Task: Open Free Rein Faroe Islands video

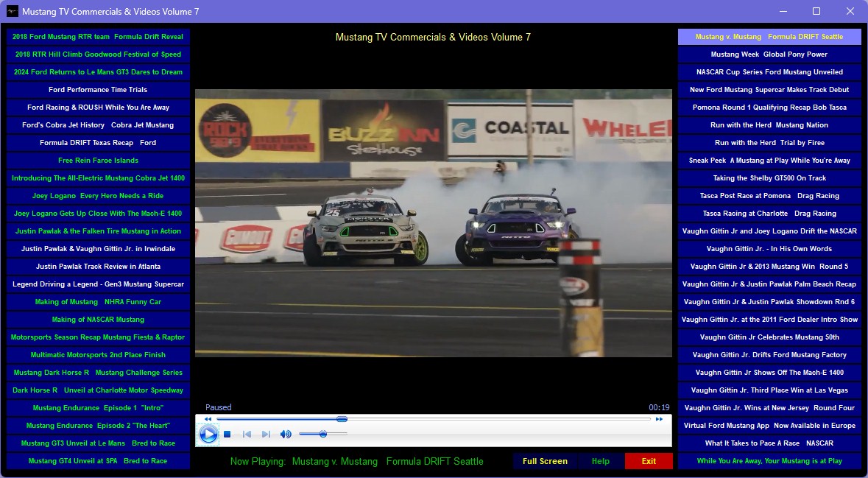Action: 98,161
